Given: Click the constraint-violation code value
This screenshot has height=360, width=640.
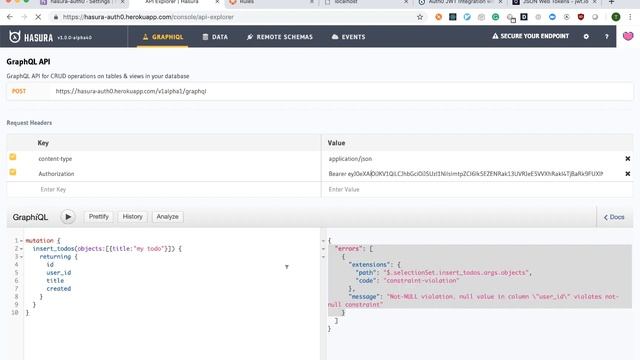Looking at the screenshot, I should coord(421,281).
